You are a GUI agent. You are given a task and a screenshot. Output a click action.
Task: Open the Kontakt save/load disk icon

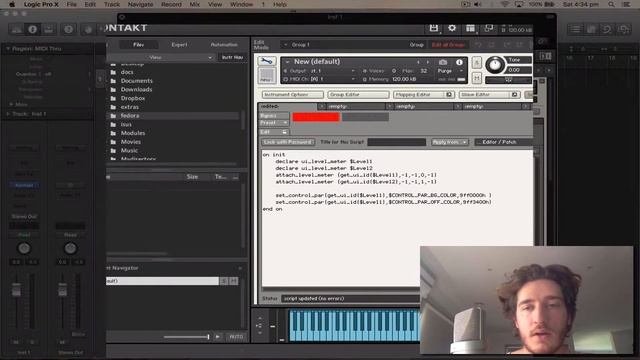coord(433,28)
